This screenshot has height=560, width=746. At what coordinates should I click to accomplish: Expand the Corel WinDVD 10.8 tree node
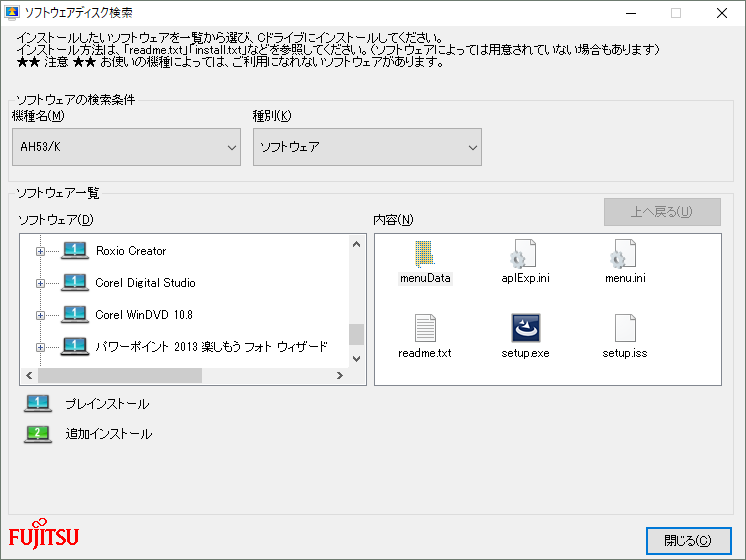click(x=40, y=315)
